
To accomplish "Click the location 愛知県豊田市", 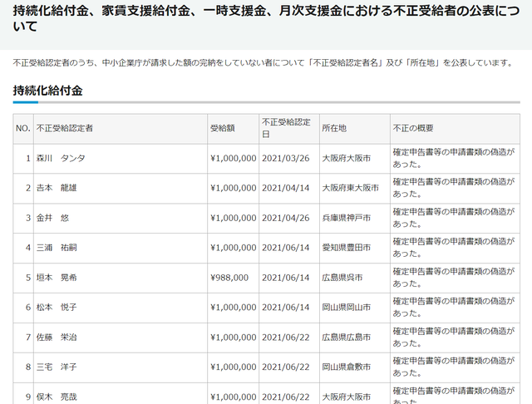I will (347, 248).
